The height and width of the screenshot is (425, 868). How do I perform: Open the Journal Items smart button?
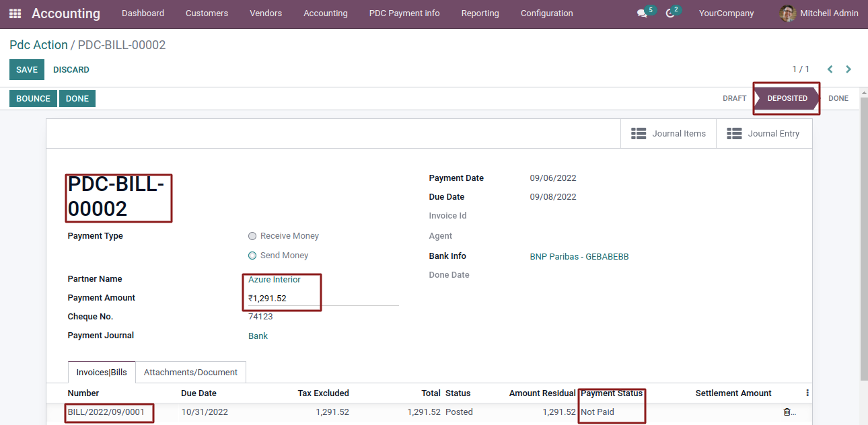tap(668, 134)
